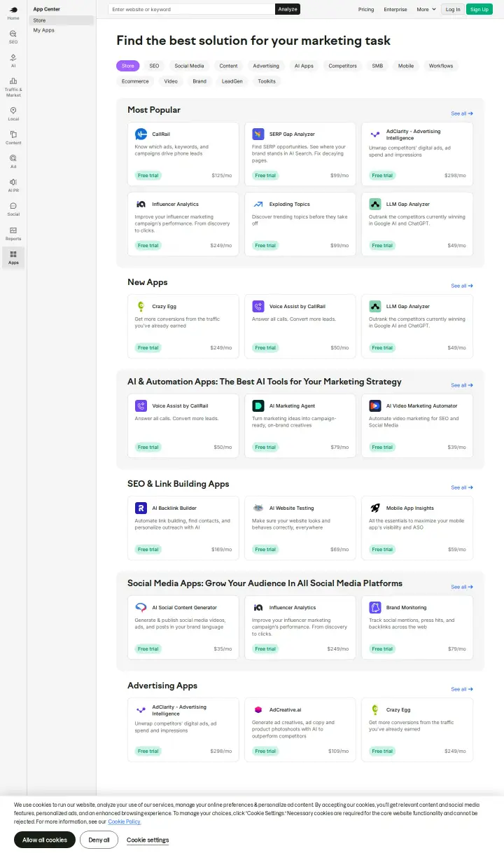Click the AdCreative.ai app icon
The height and width of the screenshot is (853, 504).
(x=258, y=709)
